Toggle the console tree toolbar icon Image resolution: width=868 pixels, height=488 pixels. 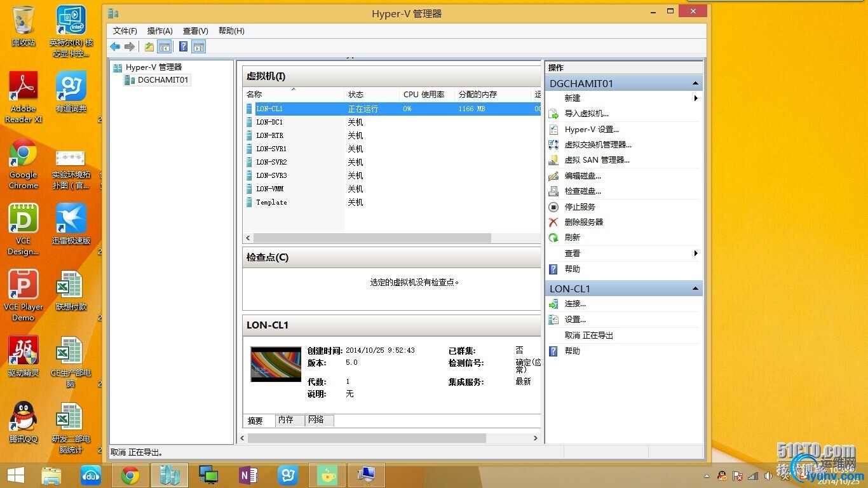[x=164, y=46]
